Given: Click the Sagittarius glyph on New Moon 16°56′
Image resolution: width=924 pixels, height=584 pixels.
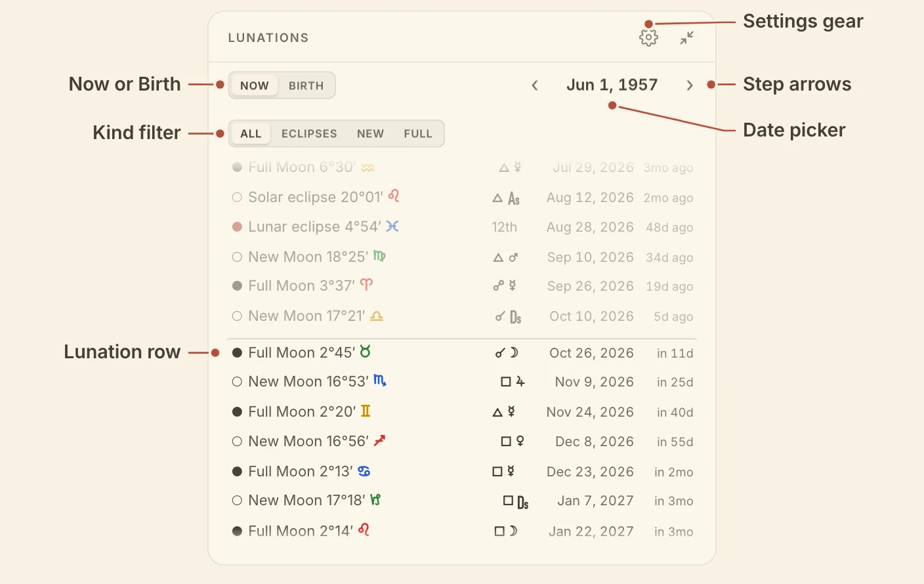Looking at the screenshot, I should pos(379,440).
